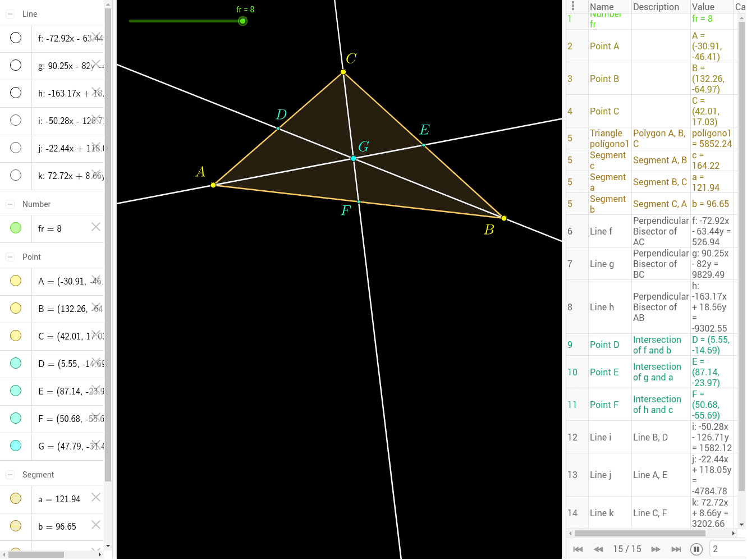This screenshot has width=747, height=560.
Task: Click the fr = 8 value cell
Action: click(x=712, y=19)
